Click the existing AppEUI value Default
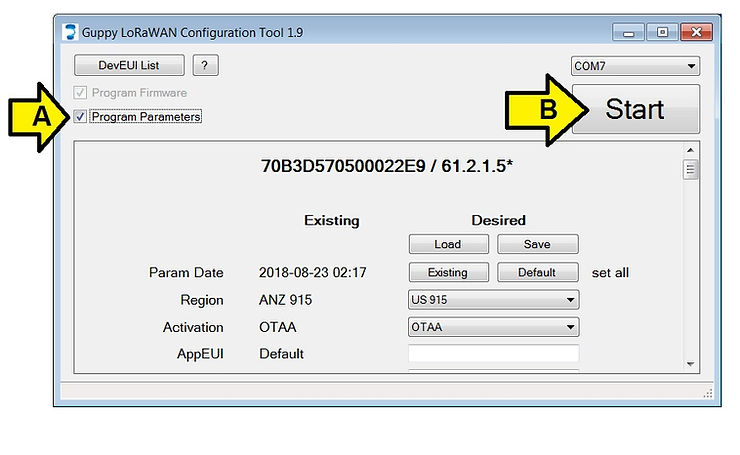This screenshot has height=455, width=740. 281,354
